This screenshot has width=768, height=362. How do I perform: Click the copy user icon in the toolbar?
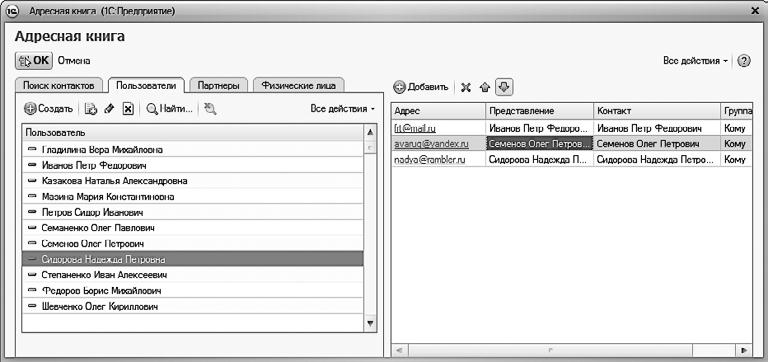pyautogui.click(x=91, y=109)
